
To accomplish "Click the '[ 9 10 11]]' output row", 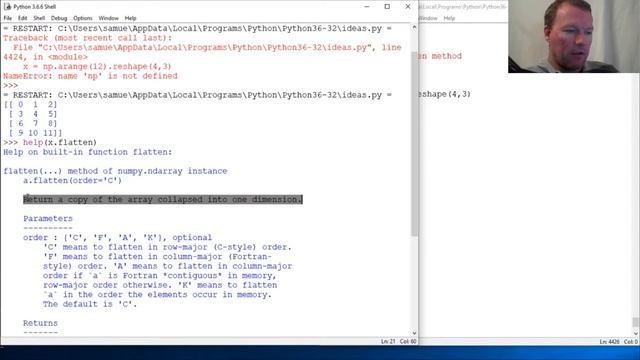I will point(35,133).
